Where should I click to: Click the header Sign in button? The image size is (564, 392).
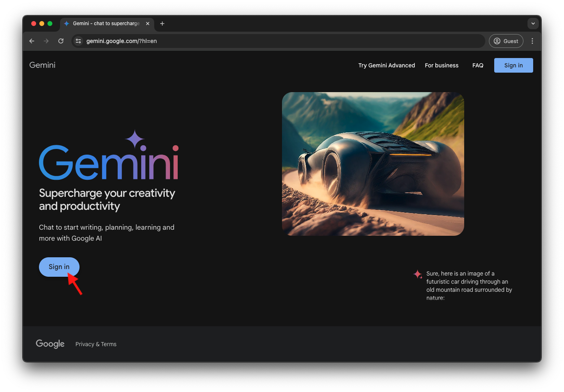click(513, 65)
